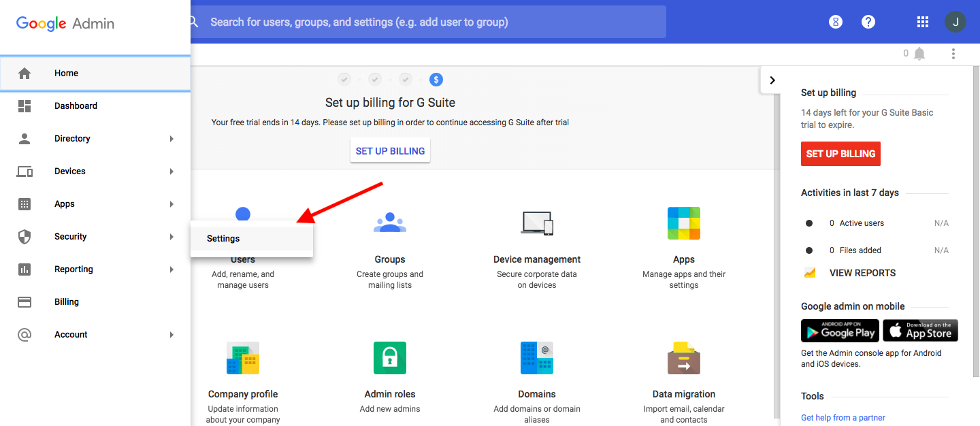980x426 pixels.
Task: Select Billing in the navigation menu
Action: click(x=95, y=301)
